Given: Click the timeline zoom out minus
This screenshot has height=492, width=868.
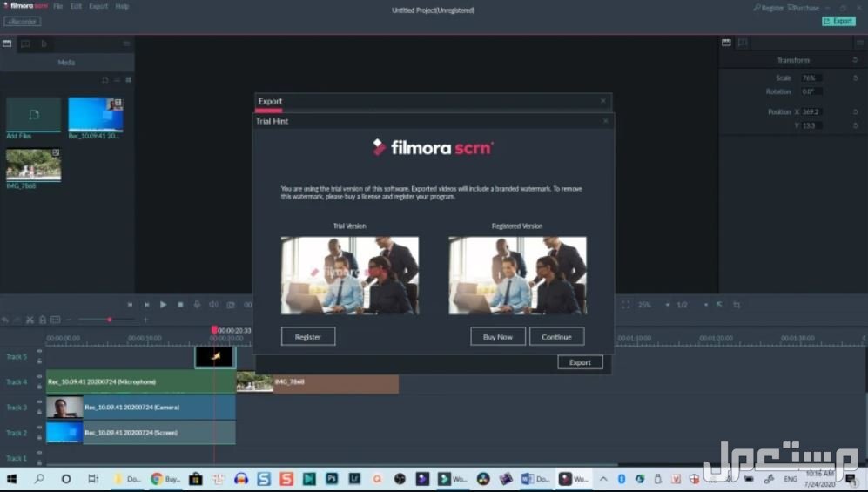Looking at the screenshot, I should tap(69, 320).
